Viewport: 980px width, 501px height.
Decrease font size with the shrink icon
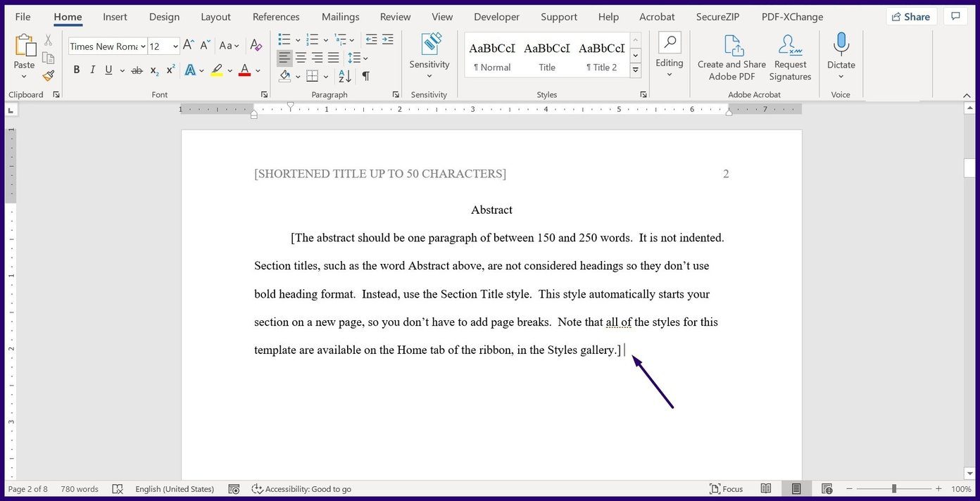205,46
